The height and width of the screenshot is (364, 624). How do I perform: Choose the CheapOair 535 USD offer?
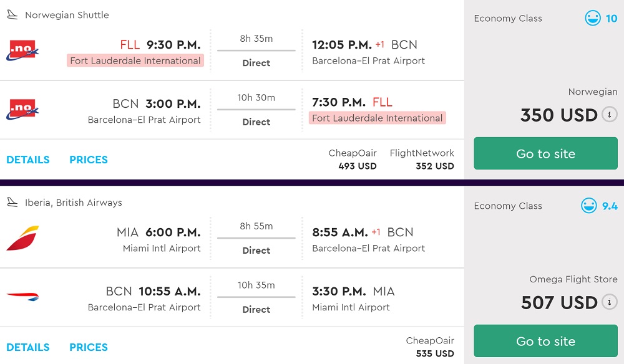tap(430, 347)
